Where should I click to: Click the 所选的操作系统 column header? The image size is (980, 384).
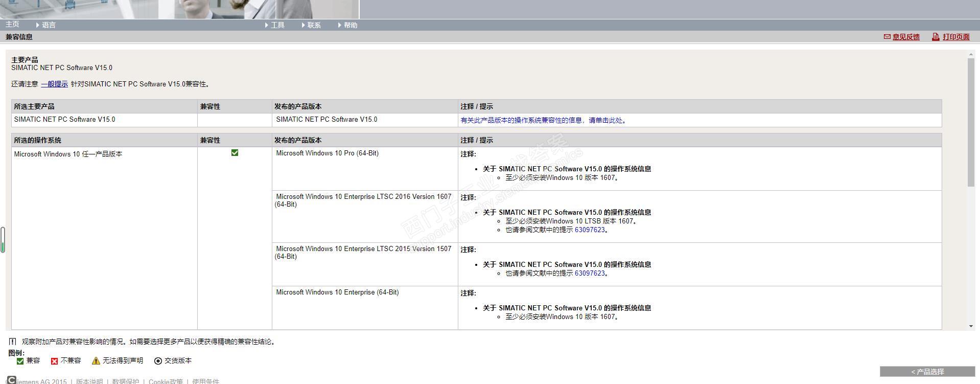tap(104, 140)
